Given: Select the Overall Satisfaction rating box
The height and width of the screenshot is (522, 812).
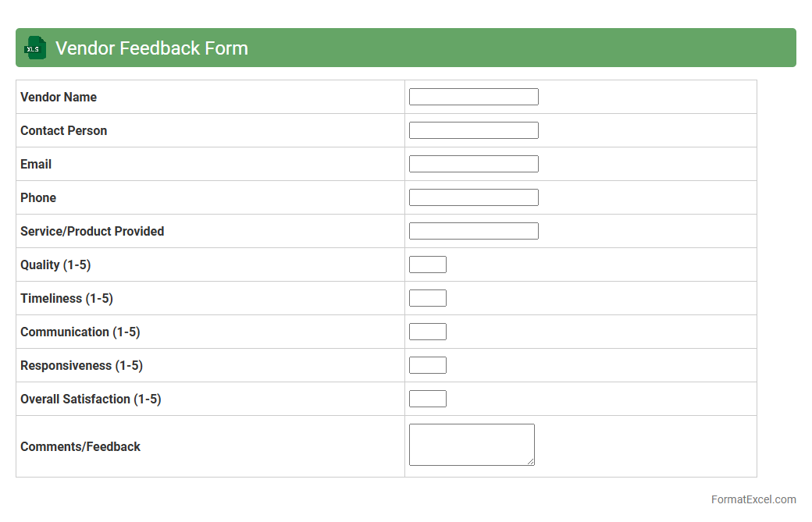Looking at the screenshot, I should pos(428,399).
